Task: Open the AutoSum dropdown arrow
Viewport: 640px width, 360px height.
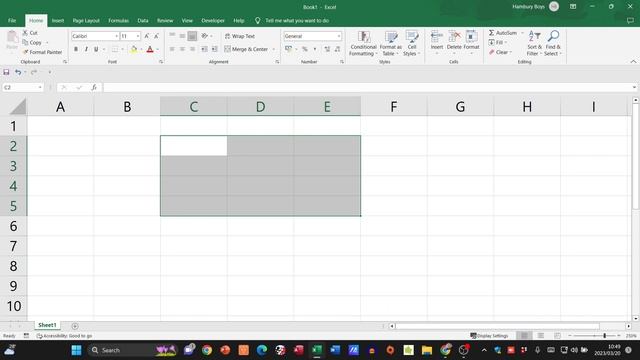Action: pyautogui.click(x=522, y=33)
